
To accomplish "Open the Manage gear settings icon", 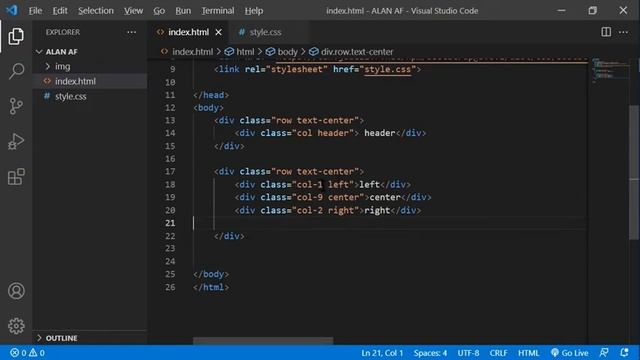I will [16, 326].
